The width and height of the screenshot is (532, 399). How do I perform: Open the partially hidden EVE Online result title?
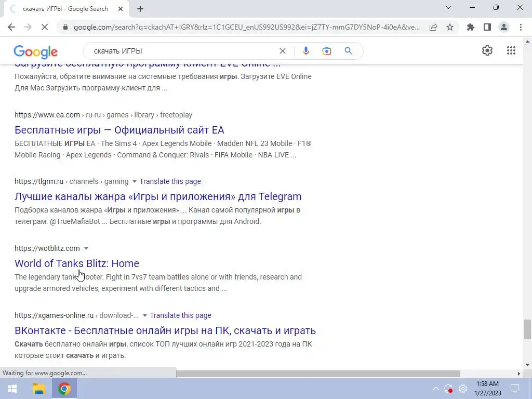(x=148, y=65)
